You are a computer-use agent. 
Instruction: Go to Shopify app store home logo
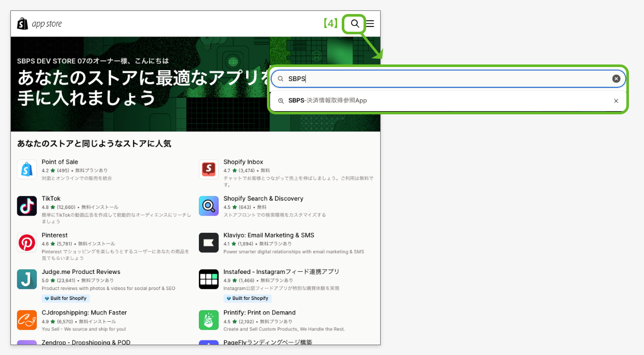(x=39, y=24)
